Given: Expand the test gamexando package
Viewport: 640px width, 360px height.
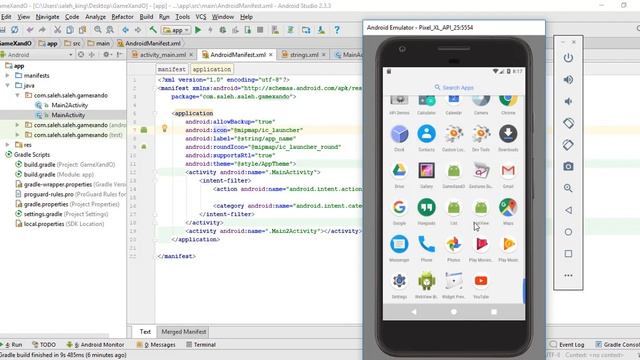Looking at the screenshot, I should pyautogui.click(x=18, y=135).
